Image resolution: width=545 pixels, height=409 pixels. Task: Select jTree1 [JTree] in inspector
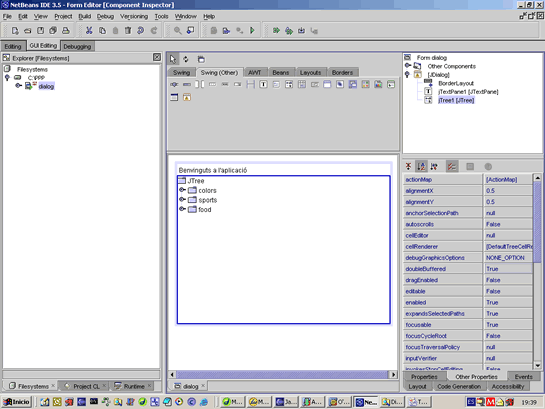[456, 100]
